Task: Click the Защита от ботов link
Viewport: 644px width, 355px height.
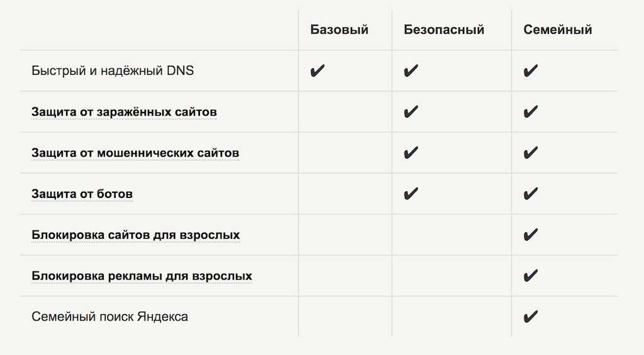Action: coord(82,194)
